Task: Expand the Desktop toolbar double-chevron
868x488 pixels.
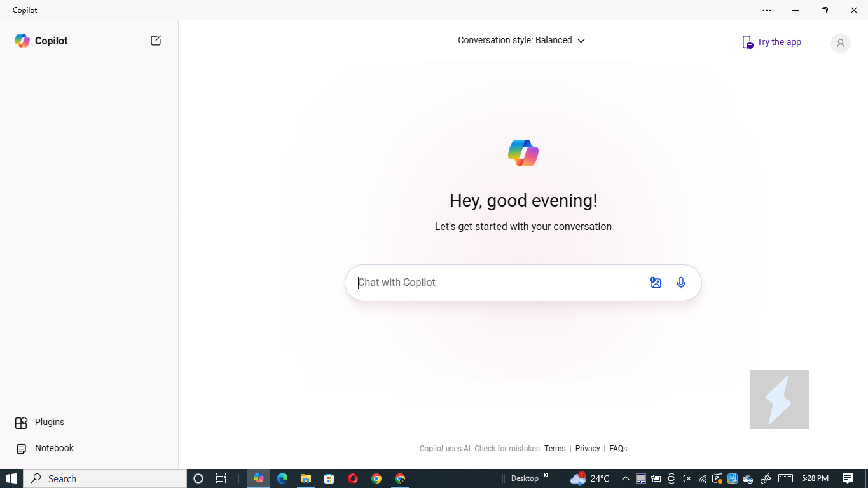Action: click(x=546, y=476)
